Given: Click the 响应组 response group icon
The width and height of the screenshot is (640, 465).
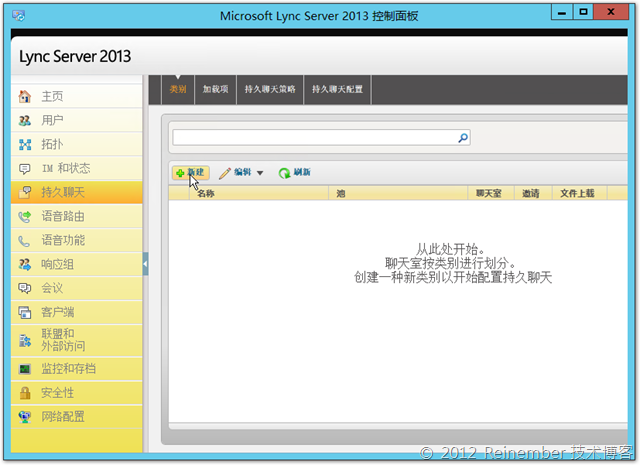Looking at the screenshot, I should (x=25, y=265).
